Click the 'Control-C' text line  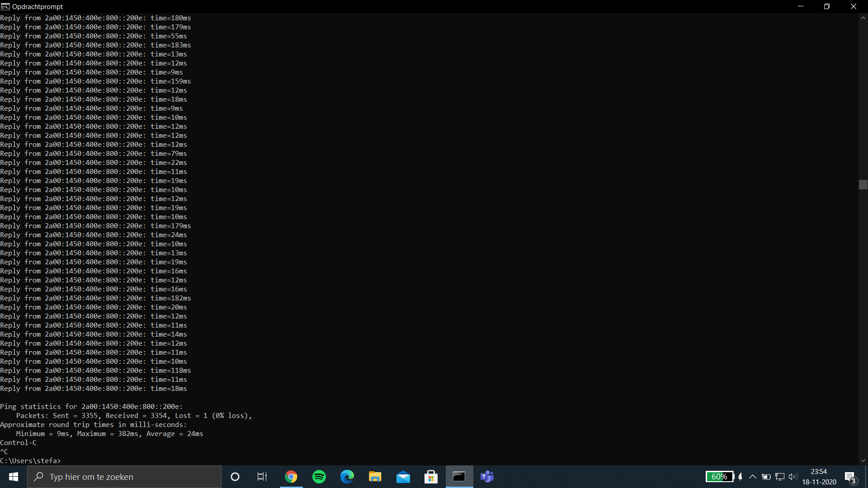18,443
